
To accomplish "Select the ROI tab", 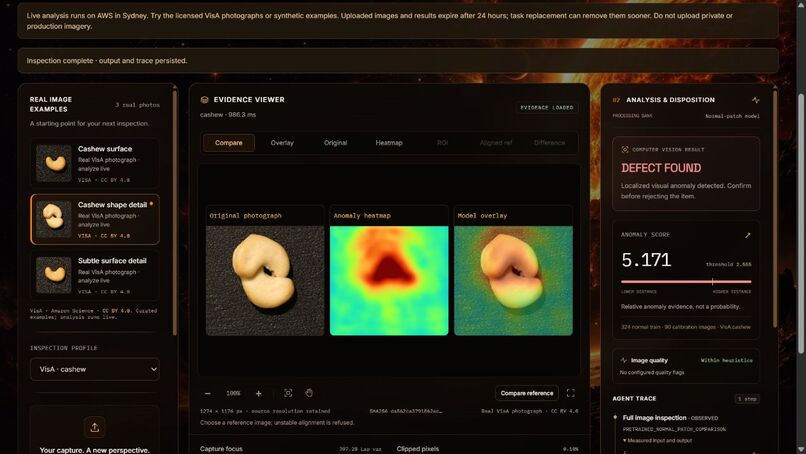I will [x=443, y=143].
